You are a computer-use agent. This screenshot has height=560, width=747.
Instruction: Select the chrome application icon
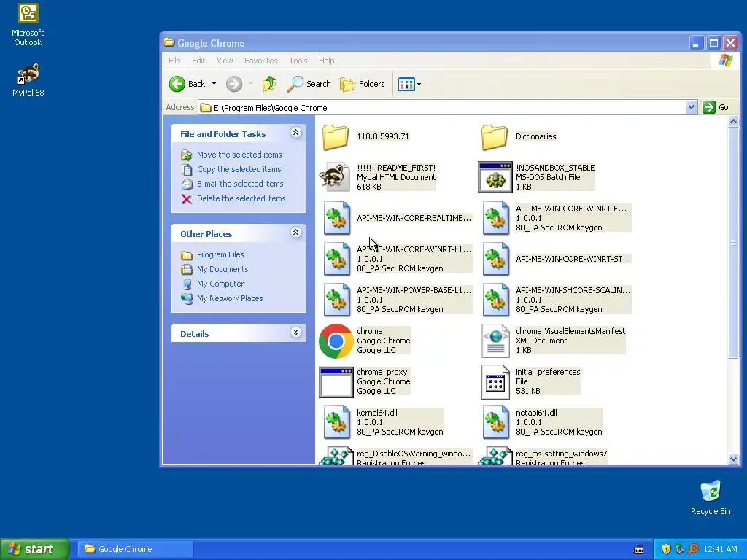336,341
